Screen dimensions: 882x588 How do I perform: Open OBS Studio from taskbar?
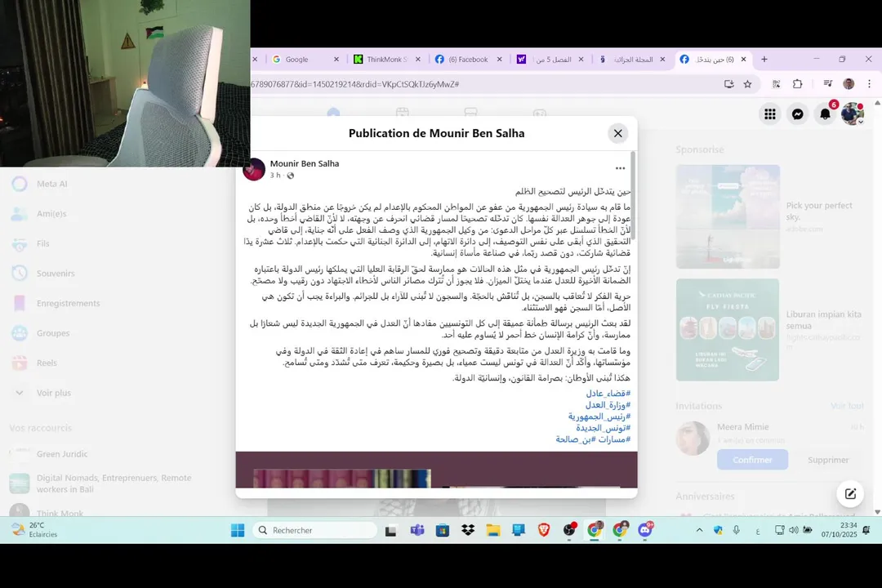[x=569, y=529]
